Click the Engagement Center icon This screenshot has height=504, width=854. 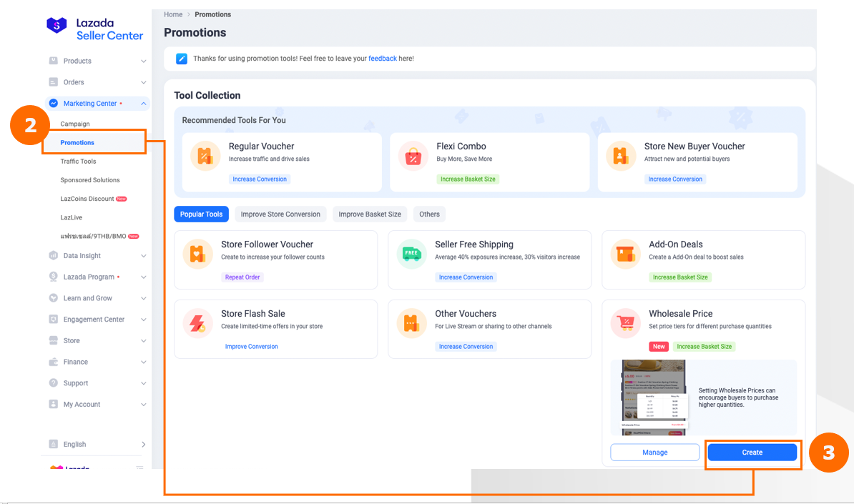point(54,319)
